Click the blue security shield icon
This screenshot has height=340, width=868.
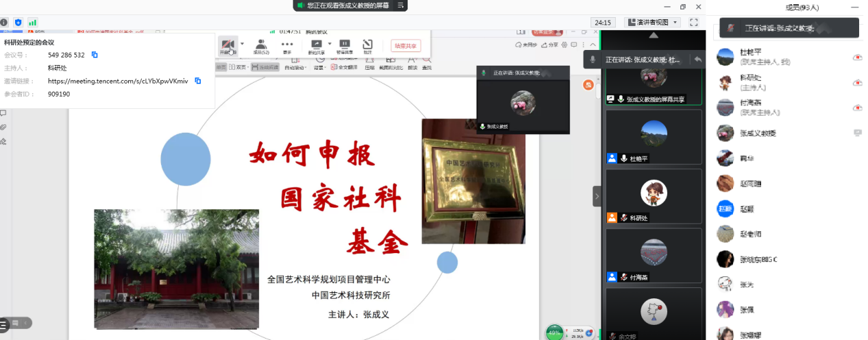click(x=18, y=23)
